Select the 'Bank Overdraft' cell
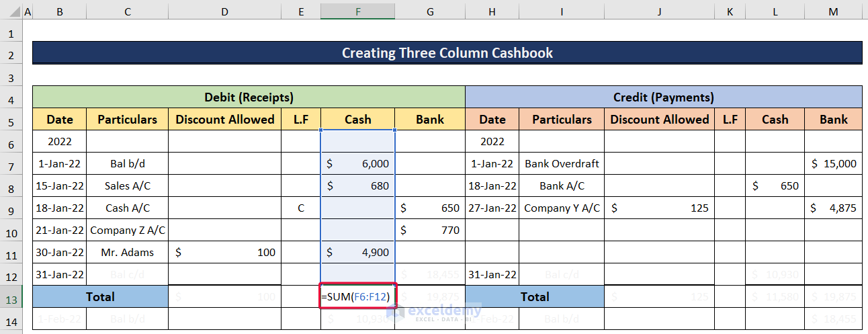The height and width of the screenshot is (334, 868). click(x=562, y=163)
